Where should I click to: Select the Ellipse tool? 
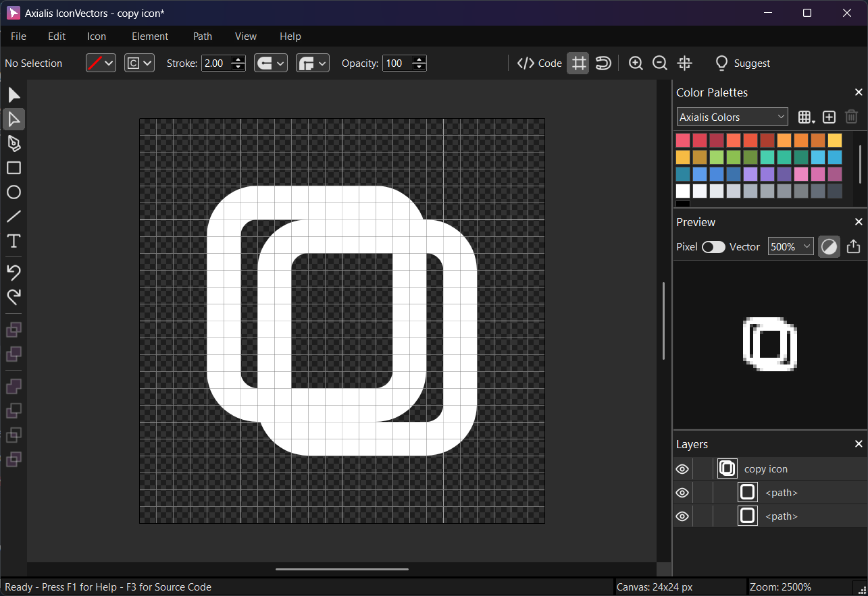click(x=14, y=192)
